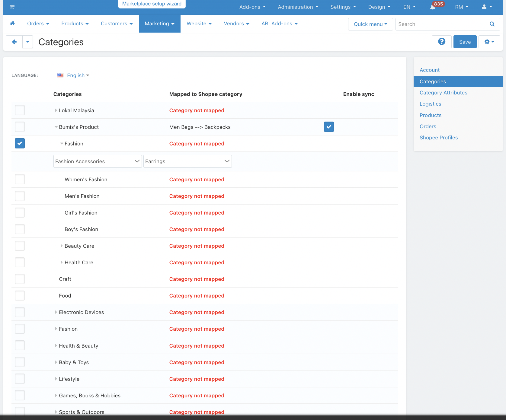Check the Men's Fashion checkbox
Image resolution: width=506 pixels, height=420 pixels.
[20, 196]
